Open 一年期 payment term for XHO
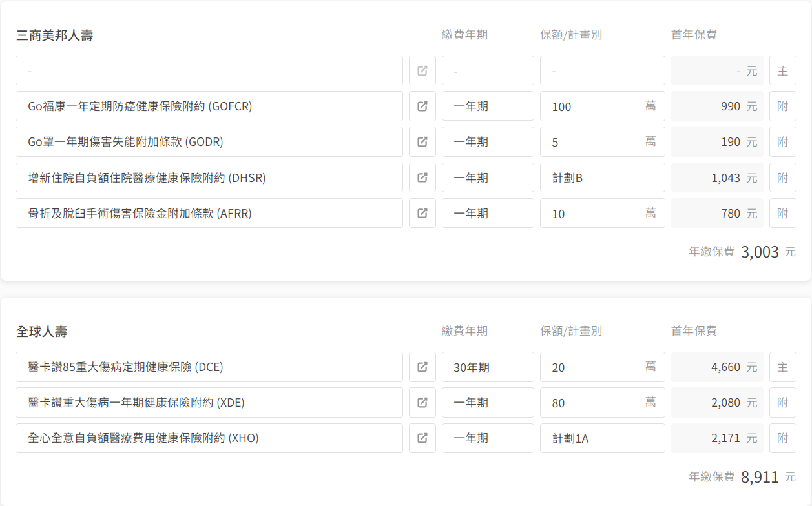Image resolution: width=812 pixels, height=506 pixels. click(x=488, y=438)
